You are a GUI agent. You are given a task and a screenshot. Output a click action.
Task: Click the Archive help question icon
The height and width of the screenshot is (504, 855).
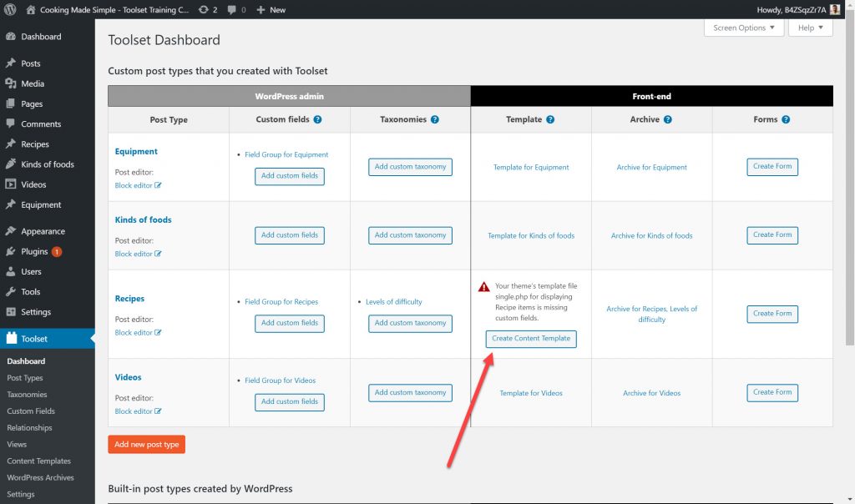tap(667, 119)
